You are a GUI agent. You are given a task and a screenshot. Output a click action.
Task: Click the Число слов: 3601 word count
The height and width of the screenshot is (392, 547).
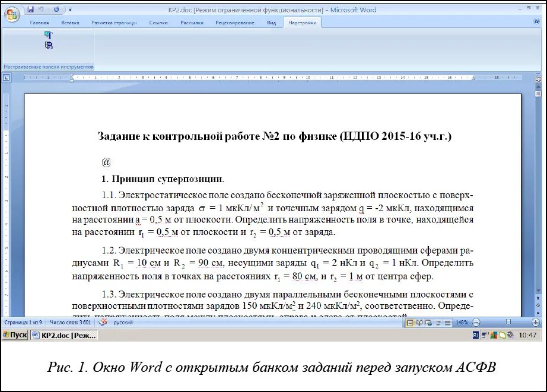pos(70,323)
